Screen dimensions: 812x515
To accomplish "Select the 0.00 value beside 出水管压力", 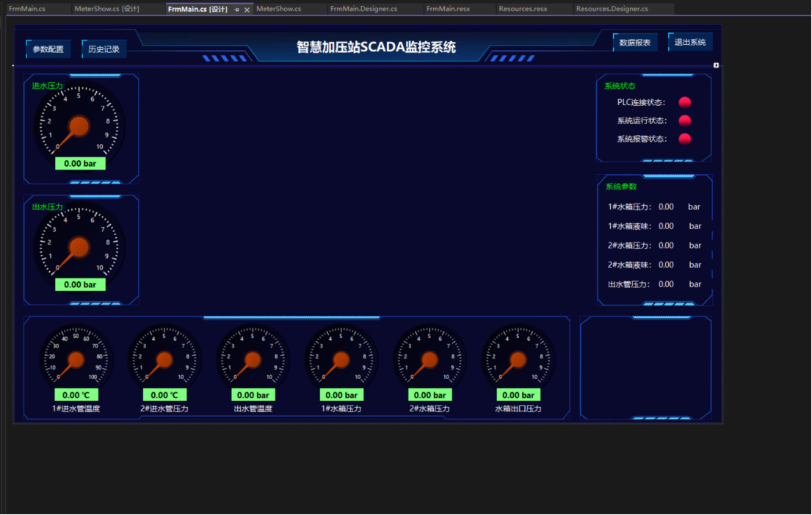I will 666,284.
